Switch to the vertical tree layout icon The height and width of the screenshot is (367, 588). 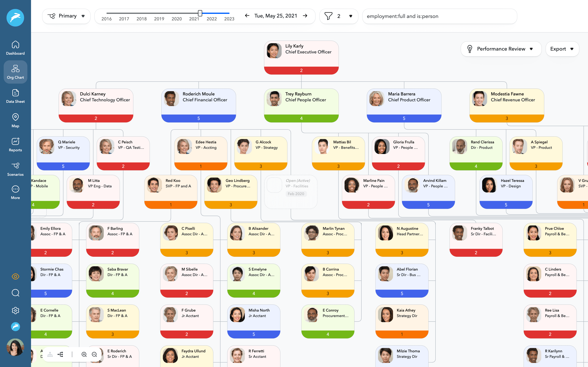[x=50, y=354]
